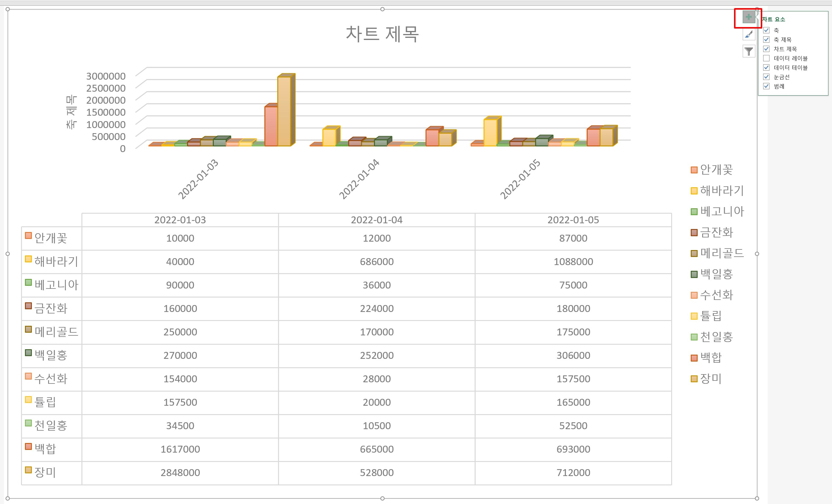Screen dimensions: 832x504
Task: Click the chart's bottom-center resize handle
Action: [382, 498]
